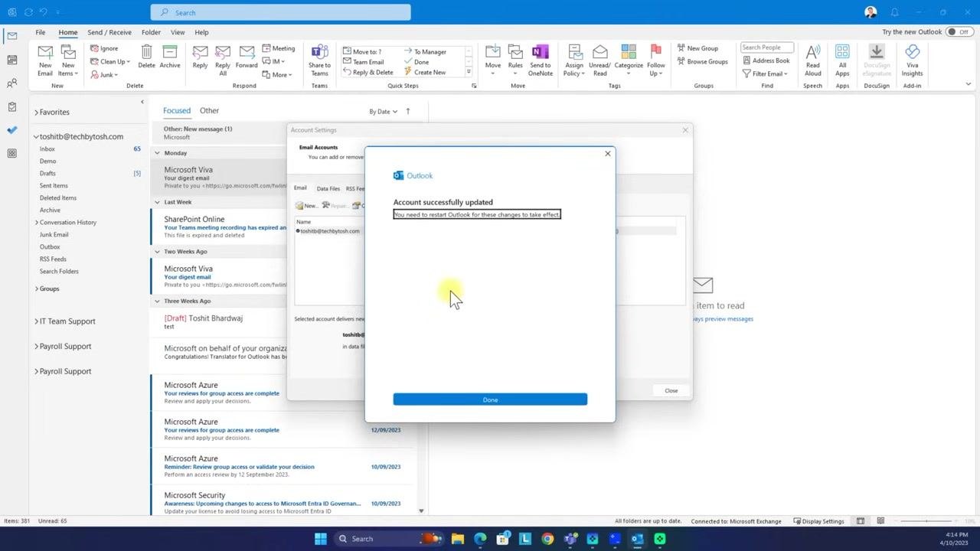
Task: Click the top Outlook Search box
Action: tap(280, 12)
